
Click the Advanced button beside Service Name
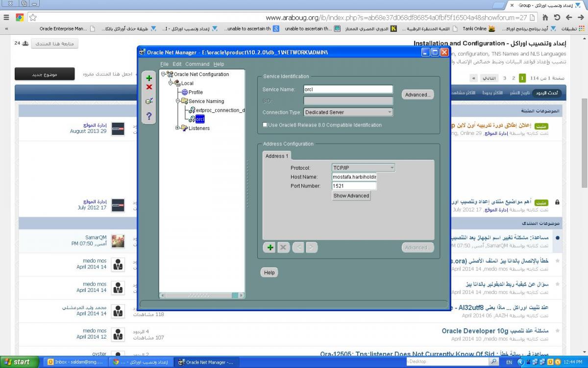pyautogui.click(x=417, y=95)
